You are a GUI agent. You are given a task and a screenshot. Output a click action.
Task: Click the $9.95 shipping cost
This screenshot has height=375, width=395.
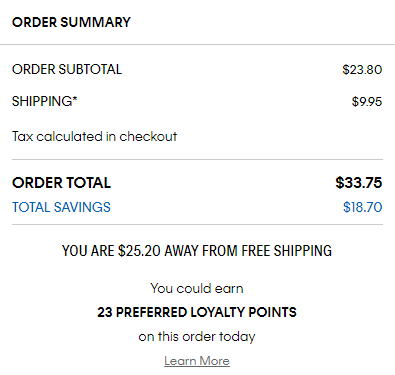[x=367, y=102]
